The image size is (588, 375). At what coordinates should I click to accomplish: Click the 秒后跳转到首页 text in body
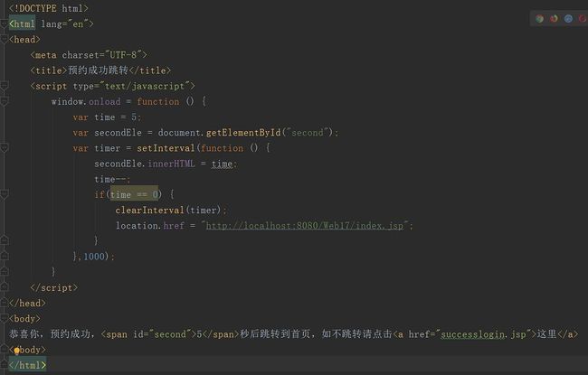click(275, 333)
